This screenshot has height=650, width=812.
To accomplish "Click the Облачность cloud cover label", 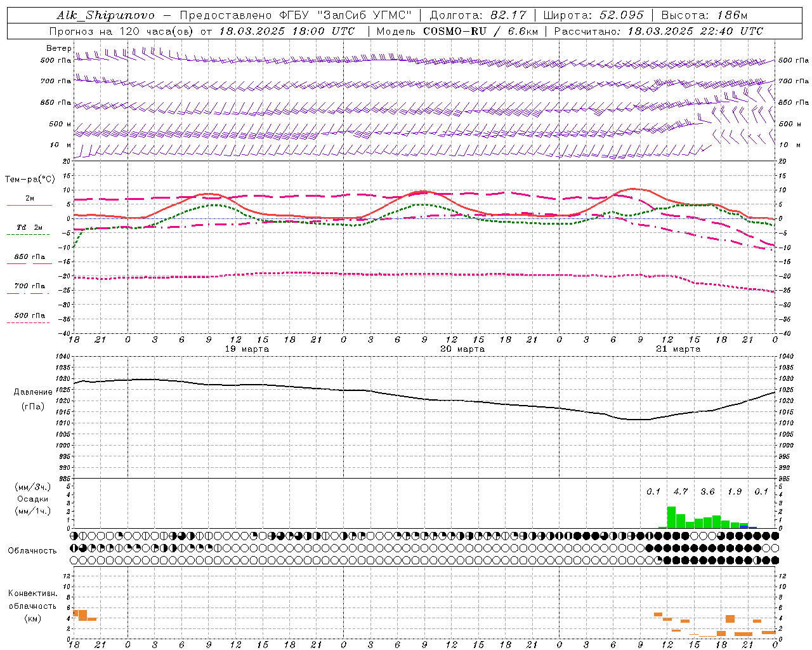I will point(32,551).
